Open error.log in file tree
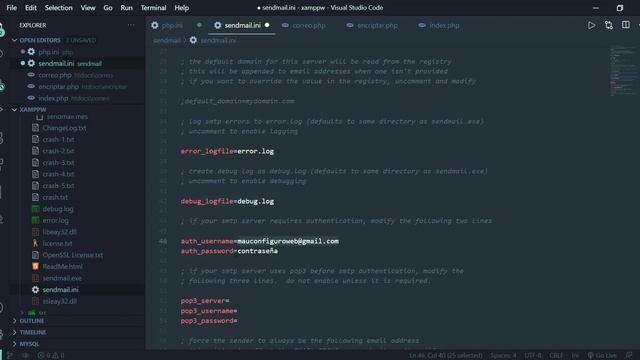The width and height of the screenshot is (640, 360). point(56,220)
